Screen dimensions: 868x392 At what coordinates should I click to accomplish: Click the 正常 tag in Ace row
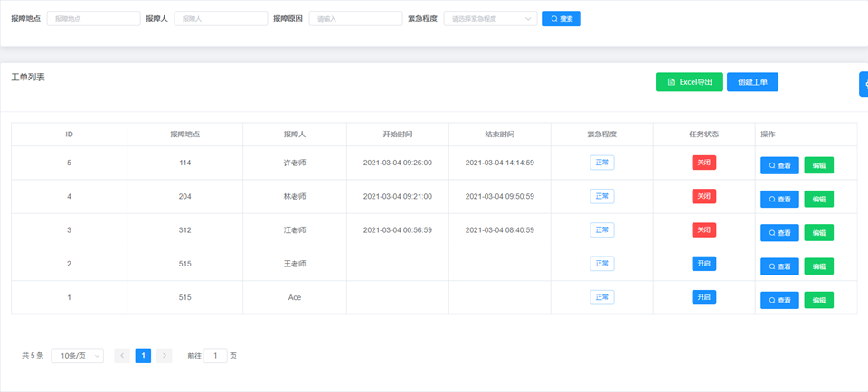click(602, 297)
